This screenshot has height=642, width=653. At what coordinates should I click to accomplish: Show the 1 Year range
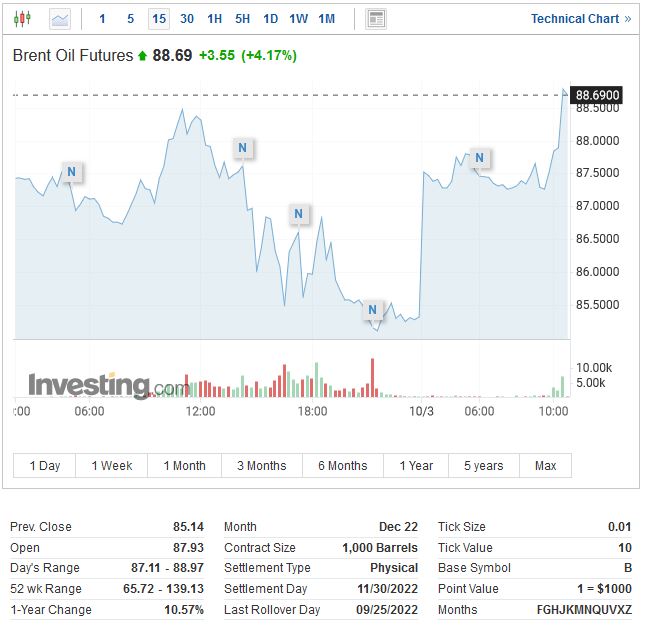[416, 466]
